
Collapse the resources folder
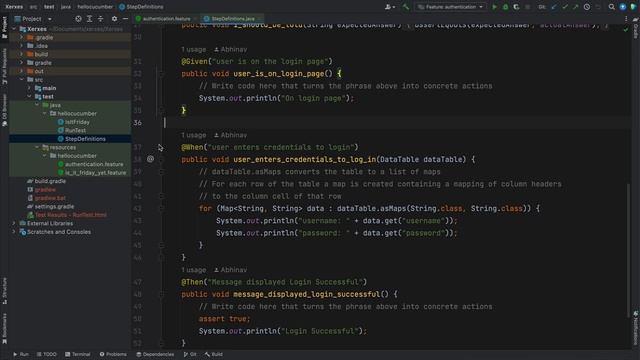tap(37, 147)
